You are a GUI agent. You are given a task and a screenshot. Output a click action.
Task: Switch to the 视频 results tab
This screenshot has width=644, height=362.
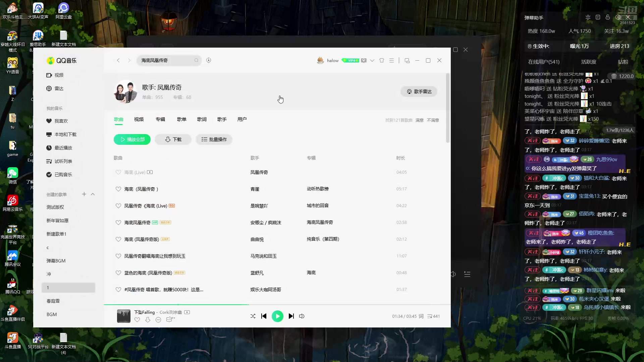click(139, 119)
